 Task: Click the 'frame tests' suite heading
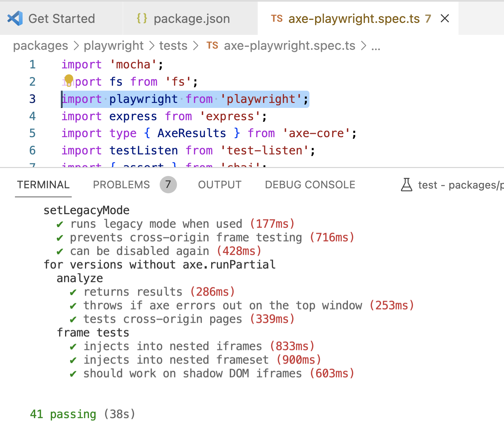(93, 333)
